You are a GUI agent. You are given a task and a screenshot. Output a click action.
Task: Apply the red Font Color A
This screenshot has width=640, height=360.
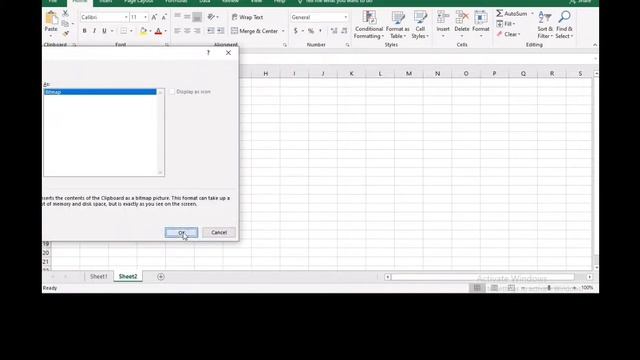[x=158, y=31]
